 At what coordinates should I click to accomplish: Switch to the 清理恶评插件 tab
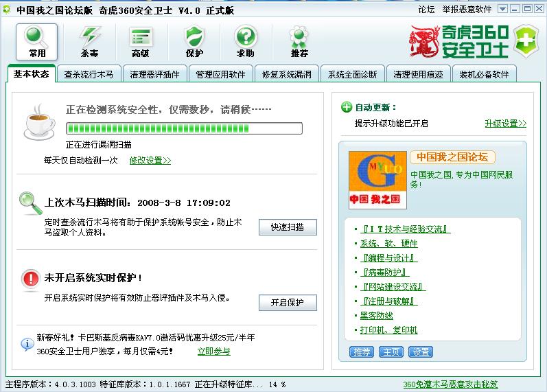tap(154, 74)
